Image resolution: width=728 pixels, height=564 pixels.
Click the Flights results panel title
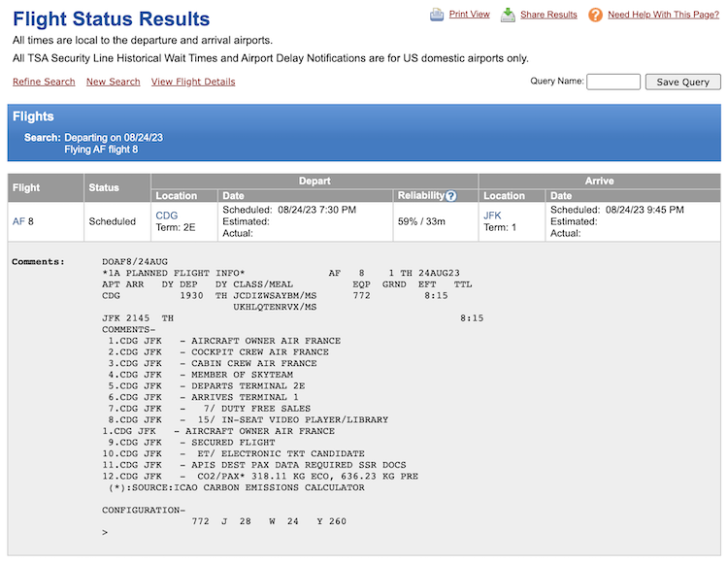click(x=33, y=116)
